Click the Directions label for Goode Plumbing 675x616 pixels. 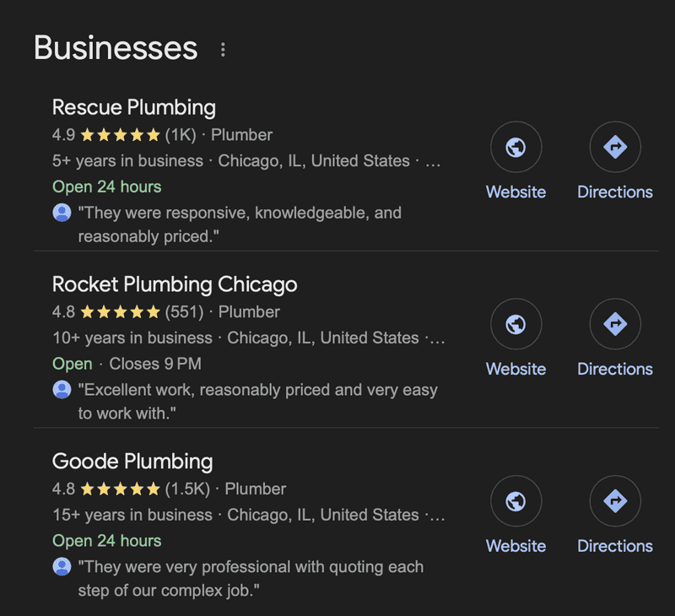click(614, 547)
